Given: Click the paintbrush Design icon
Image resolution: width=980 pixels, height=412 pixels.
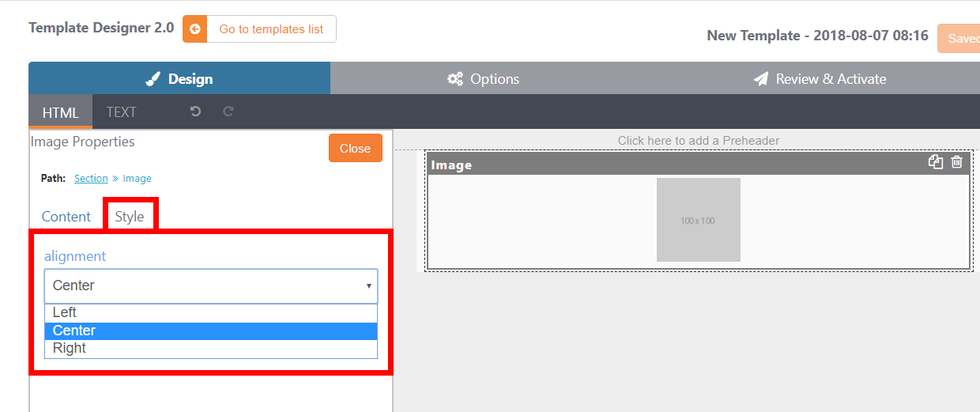Looking at the screenshot, I should click(x=154, y=79).
